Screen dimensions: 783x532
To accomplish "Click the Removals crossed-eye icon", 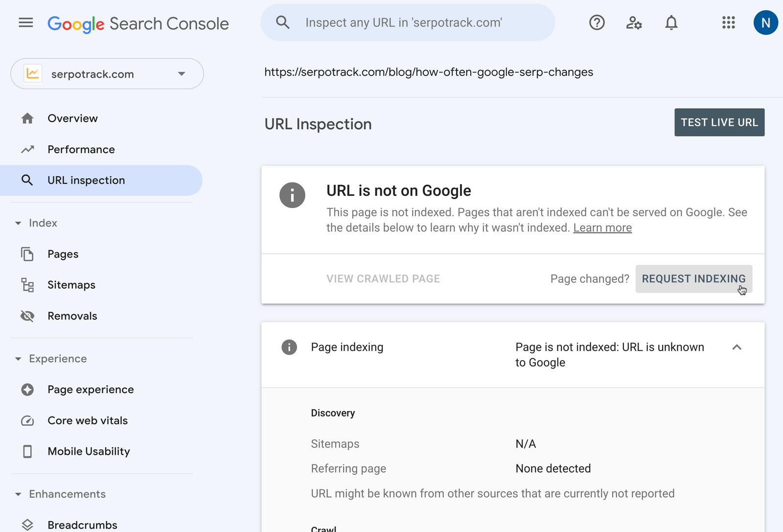I will pos(27,316).
